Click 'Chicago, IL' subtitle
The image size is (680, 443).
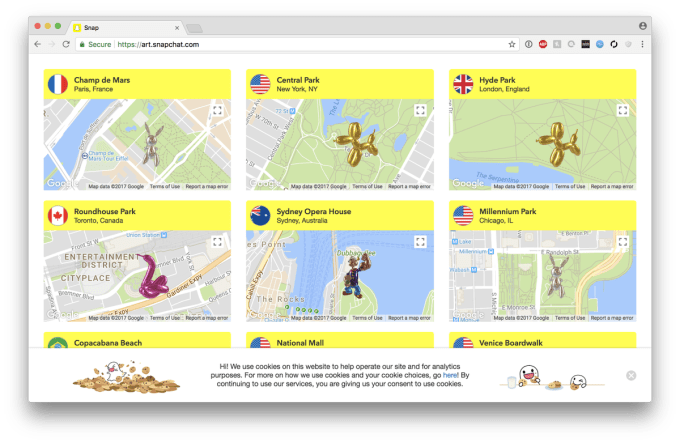point(496,221)
